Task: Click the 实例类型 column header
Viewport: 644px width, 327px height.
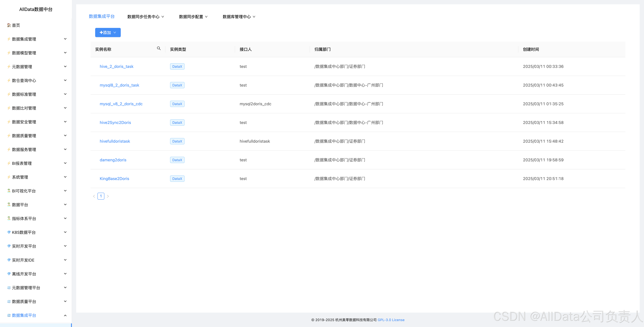Action: pyautogui.click(x=178, y=49)
